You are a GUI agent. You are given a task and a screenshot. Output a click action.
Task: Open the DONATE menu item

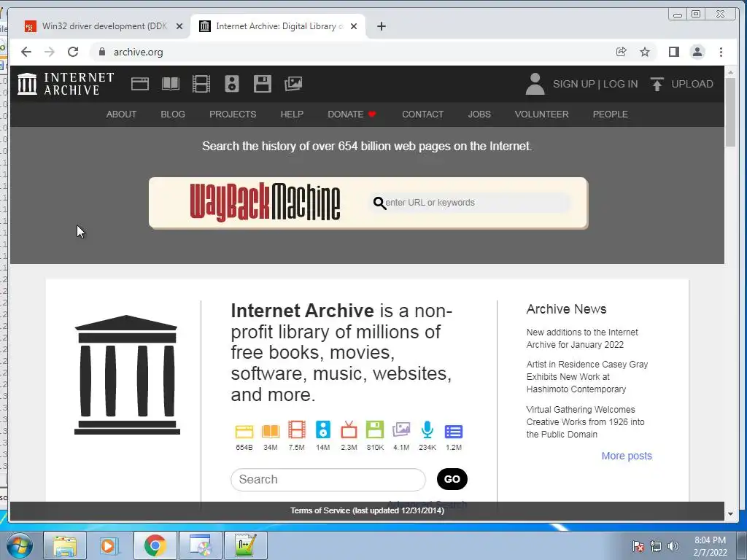click(352, 114)
